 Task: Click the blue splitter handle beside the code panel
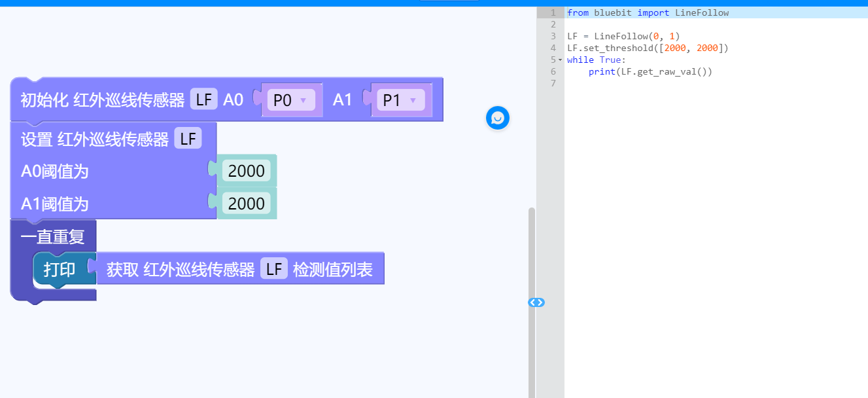pyautogui.click(x=536, y=302)
